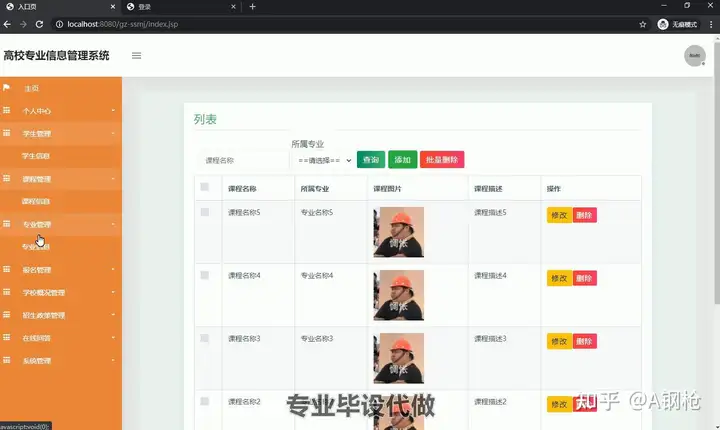This screenshot has width=720, height=430.
Task: Click 修改 for the 课程名称4 row
Action: [x=559, y=278]
